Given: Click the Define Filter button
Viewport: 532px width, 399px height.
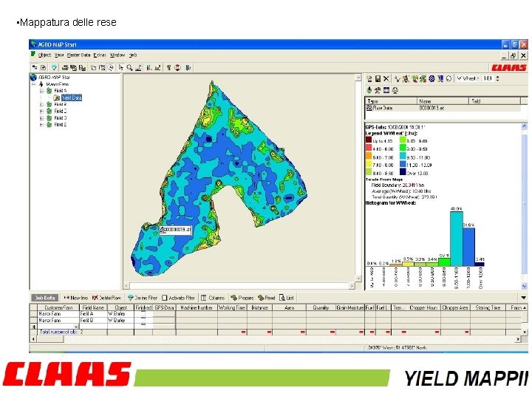Looking at the screenshot, I should point(143,298).
